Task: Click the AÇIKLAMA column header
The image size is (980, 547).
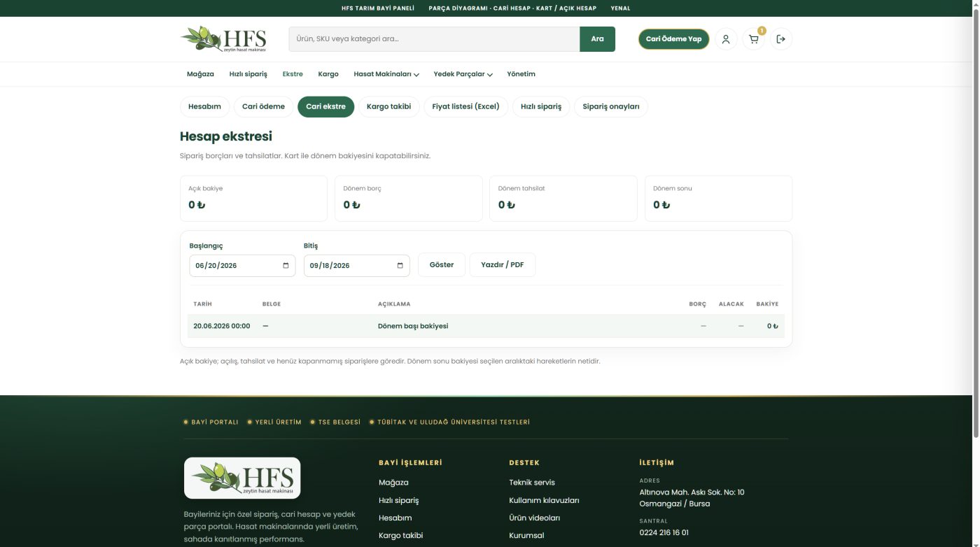Action: tap(394, 304)
